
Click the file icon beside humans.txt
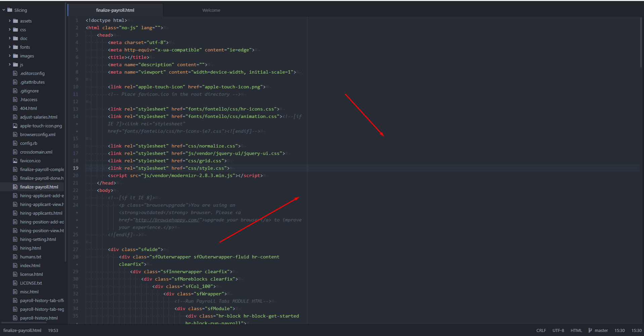click(15, 257)
